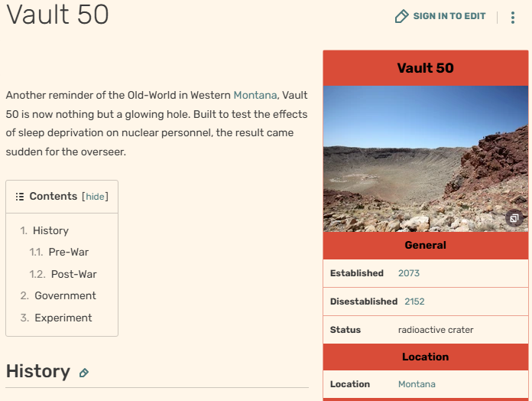Click the General infobox section header
Screen dimensions: 532x401
pos(426,245)
